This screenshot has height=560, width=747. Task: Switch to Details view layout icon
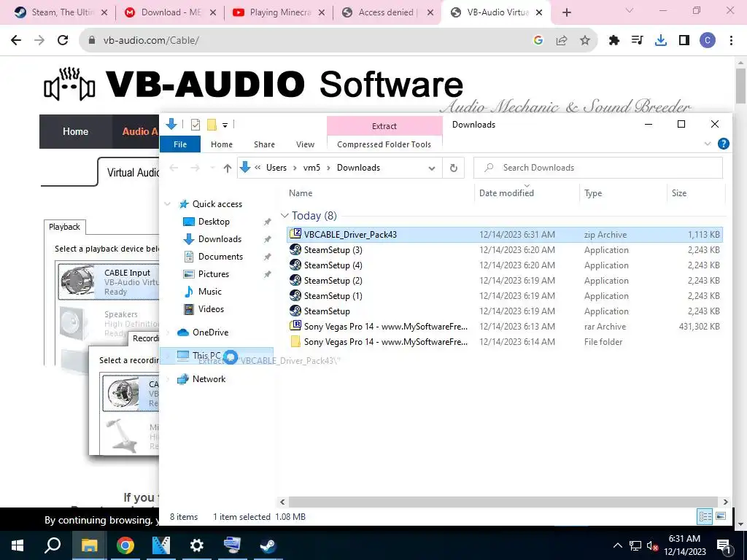[705, 516]
